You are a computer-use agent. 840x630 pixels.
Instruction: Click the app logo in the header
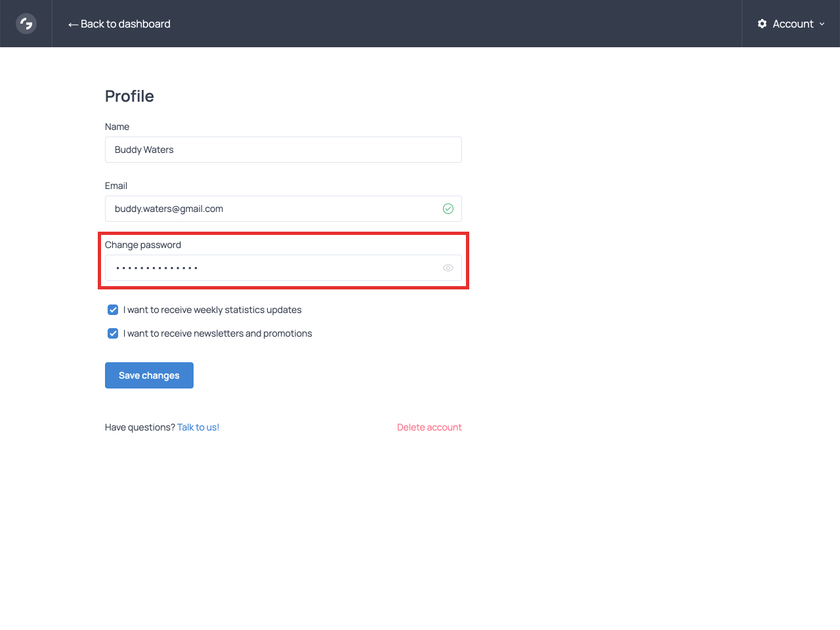(26, 24)
